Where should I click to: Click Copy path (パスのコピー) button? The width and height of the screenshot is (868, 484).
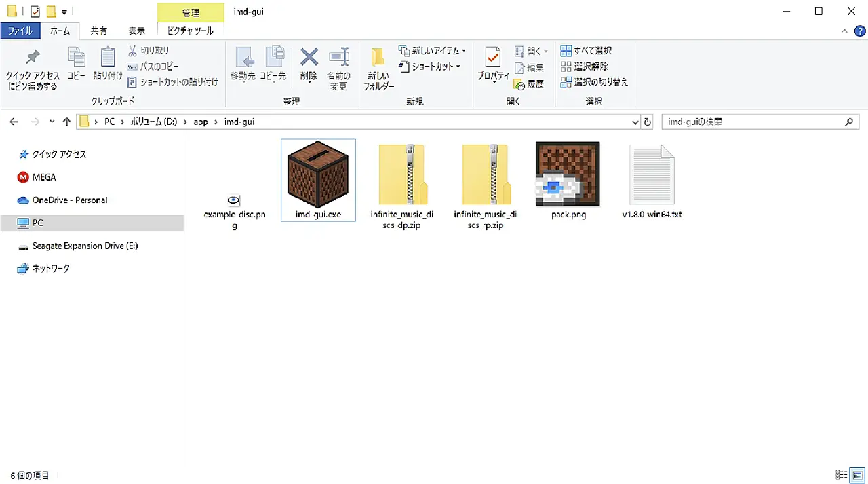point(153,67)
